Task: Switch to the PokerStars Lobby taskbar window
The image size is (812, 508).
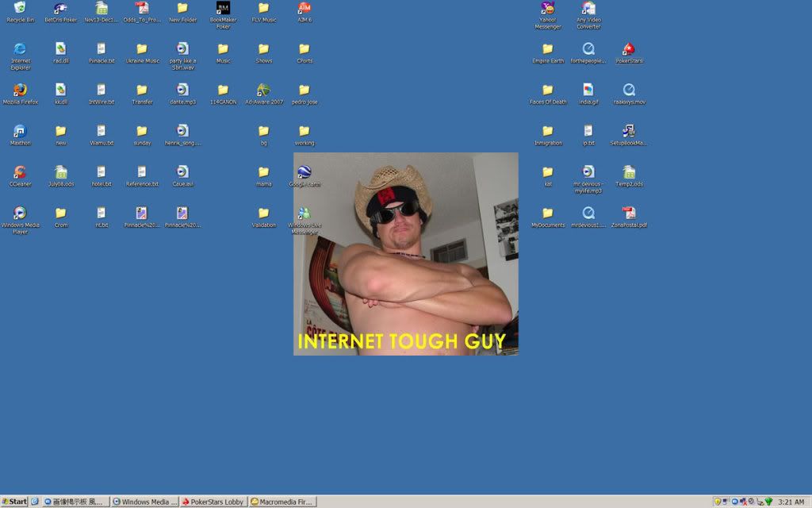Action: pyautogui.click(x=213, y=502)
